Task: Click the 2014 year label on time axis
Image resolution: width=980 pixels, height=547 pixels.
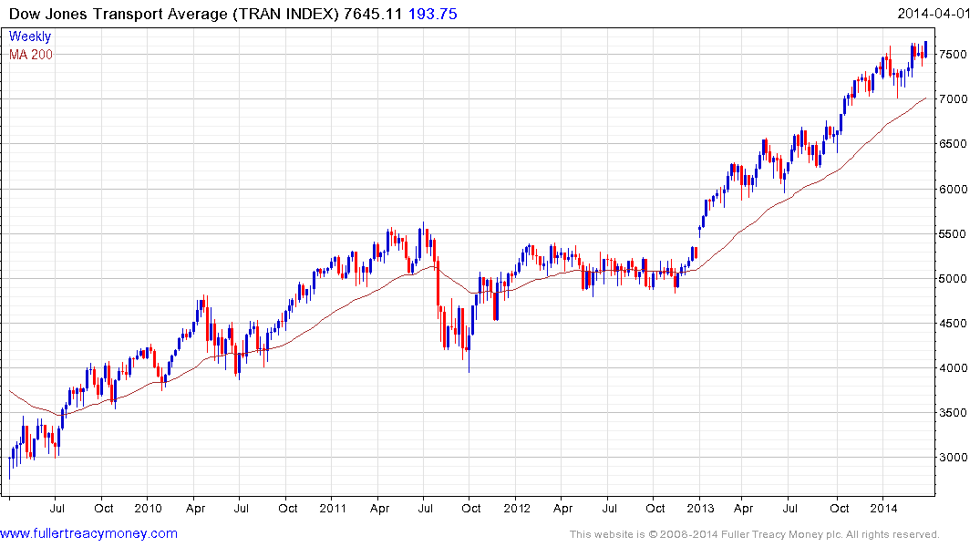Action: (x=883, y=509)
